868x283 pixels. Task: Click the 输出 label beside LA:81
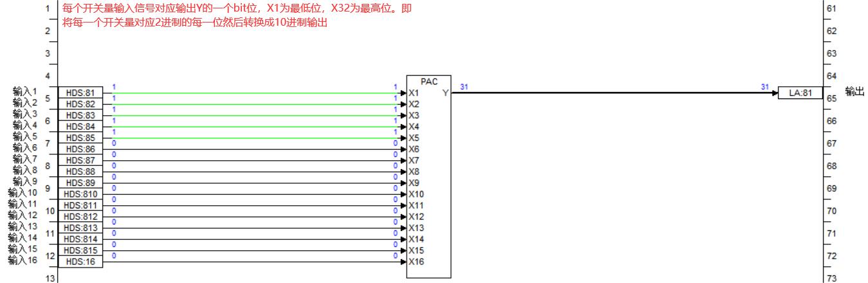[854, 93]
